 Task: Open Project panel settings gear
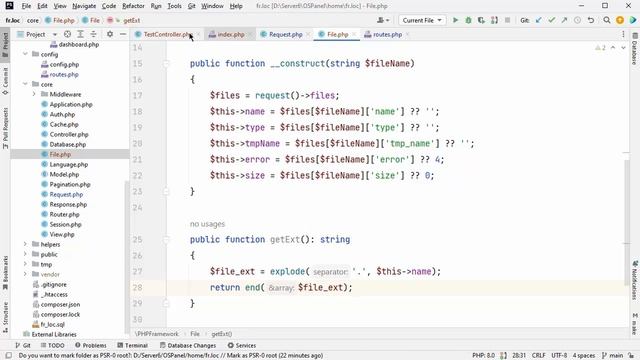click(x=110, y=34)
